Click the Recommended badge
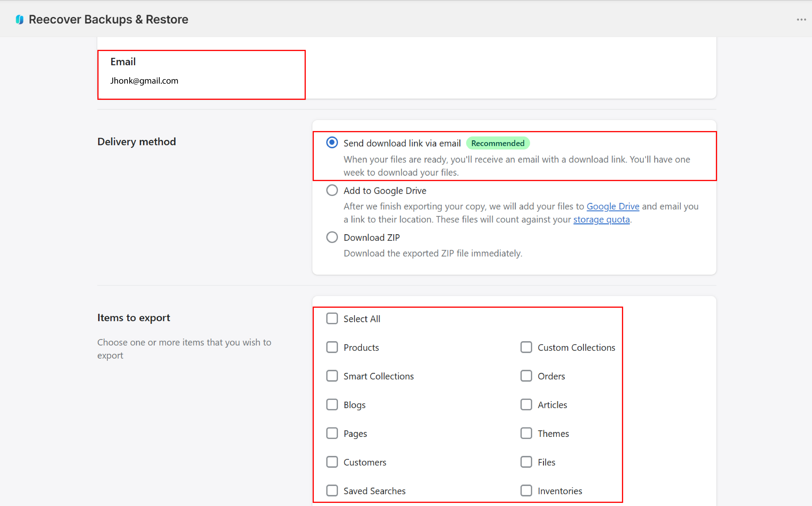 pyautogui.click(x=498, y=143)
